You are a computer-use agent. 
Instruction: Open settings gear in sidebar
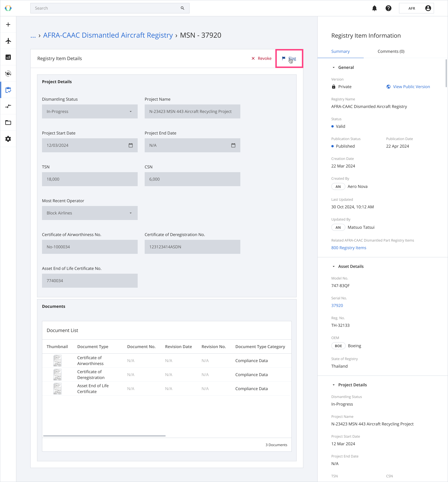(x=8, y=139)
